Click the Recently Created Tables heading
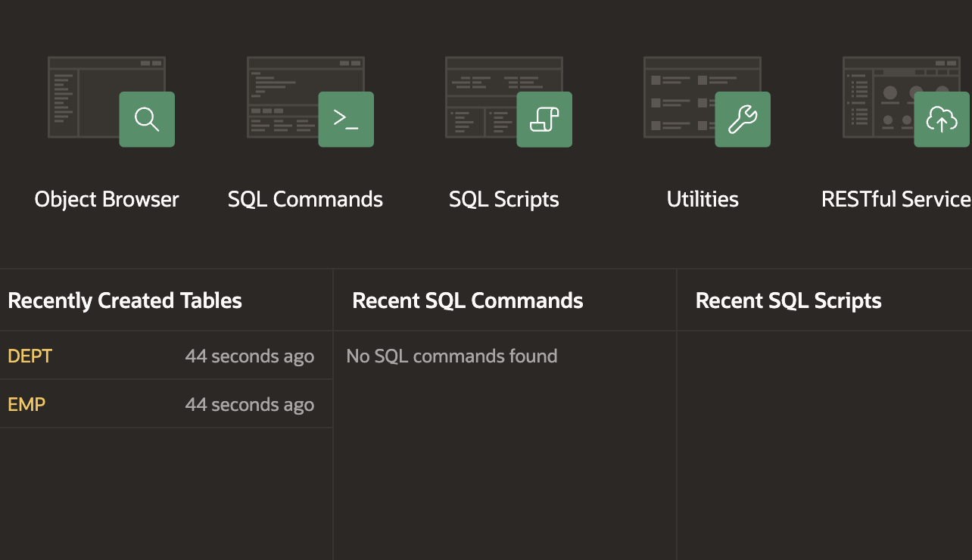972x560 pixels. point(125,301)
